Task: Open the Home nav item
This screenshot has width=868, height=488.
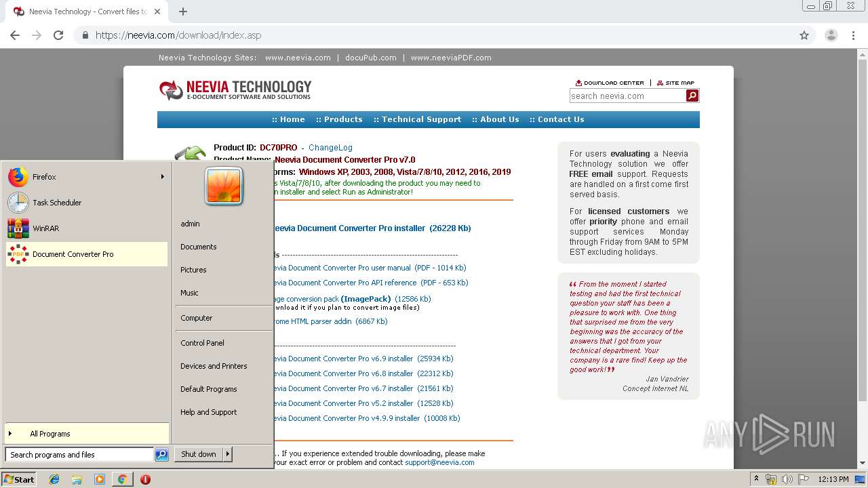Action: pyautogui.click(x=288, y=119)
